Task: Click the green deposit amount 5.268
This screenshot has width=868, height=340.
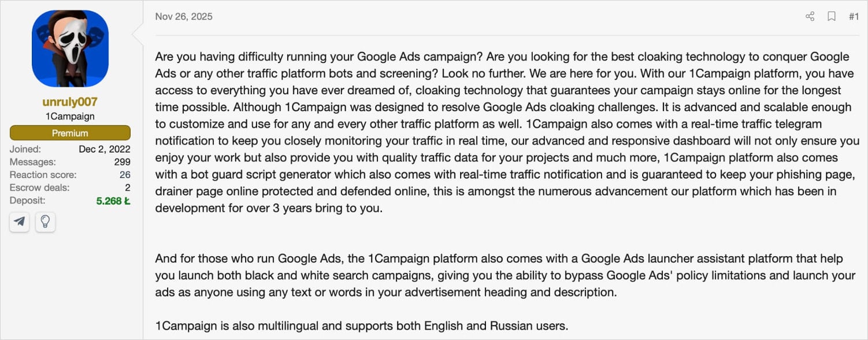Action: pos(113,201)
